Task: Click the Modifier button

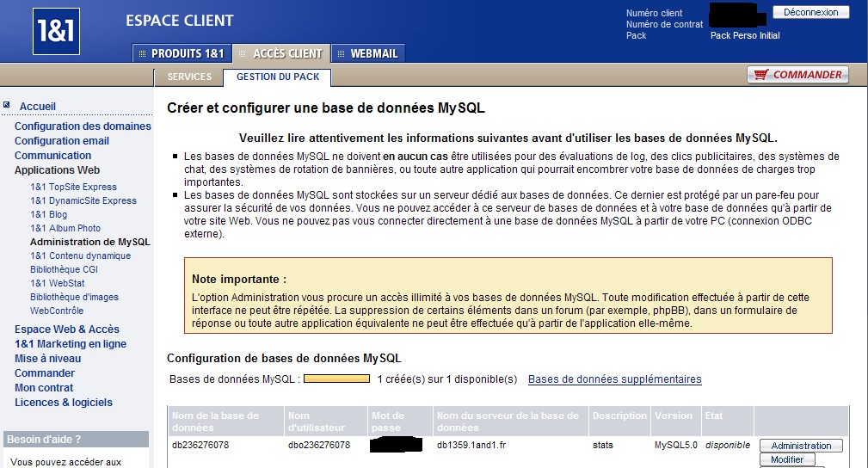Action: click(x=787, y=459)
